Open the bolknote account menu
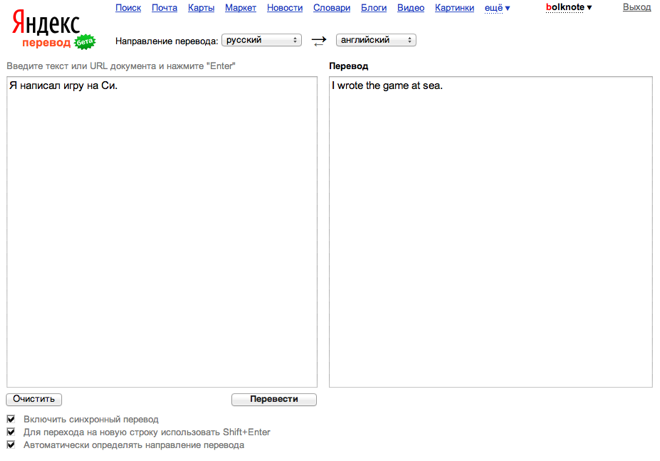Image resolution: width=660 pixels, height=461 pixels. point(569,7)
